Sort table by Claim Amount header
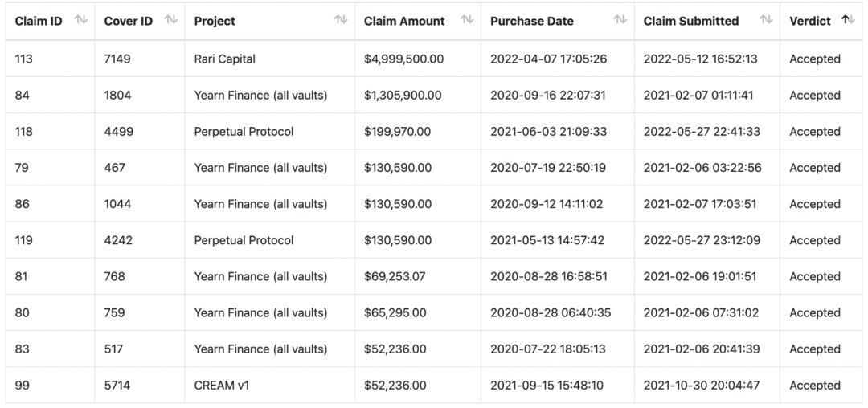 (404, 22)
